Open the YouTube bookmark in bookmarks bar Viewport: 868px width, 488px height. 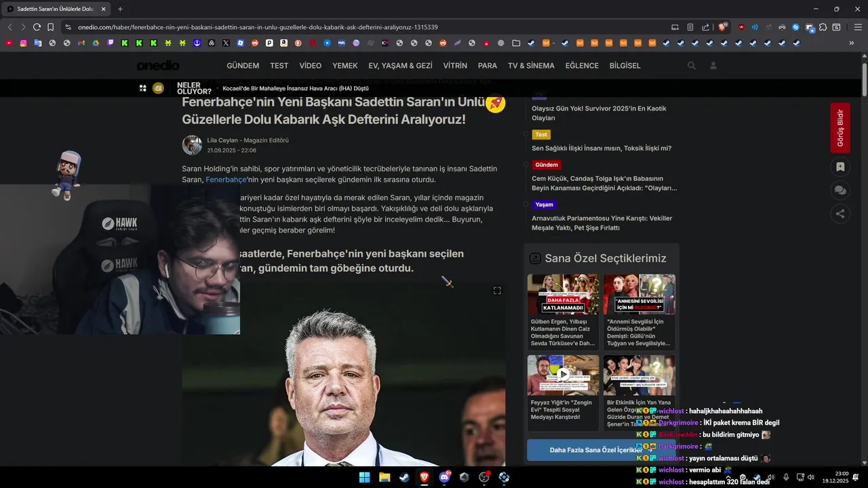point(9,43)
